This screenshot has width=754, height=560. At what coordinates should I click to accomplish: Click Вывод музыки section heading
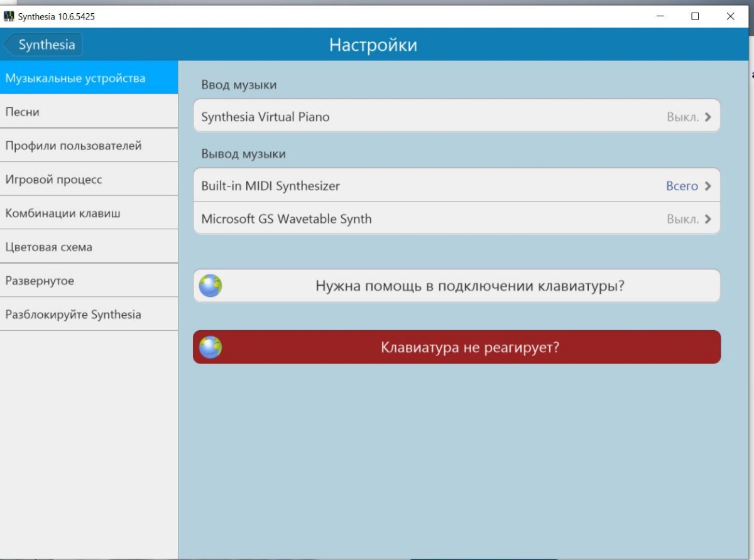[243, 154]
